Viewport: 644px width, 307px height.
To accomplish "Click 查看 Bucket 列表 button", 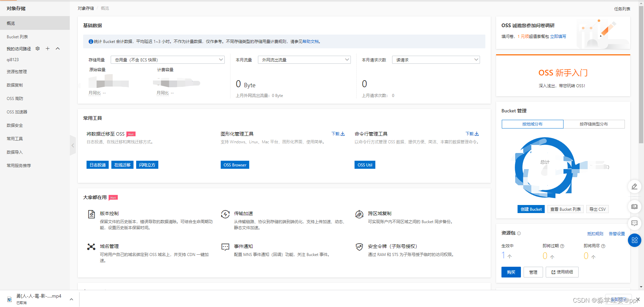I will (x=566, y=209).
